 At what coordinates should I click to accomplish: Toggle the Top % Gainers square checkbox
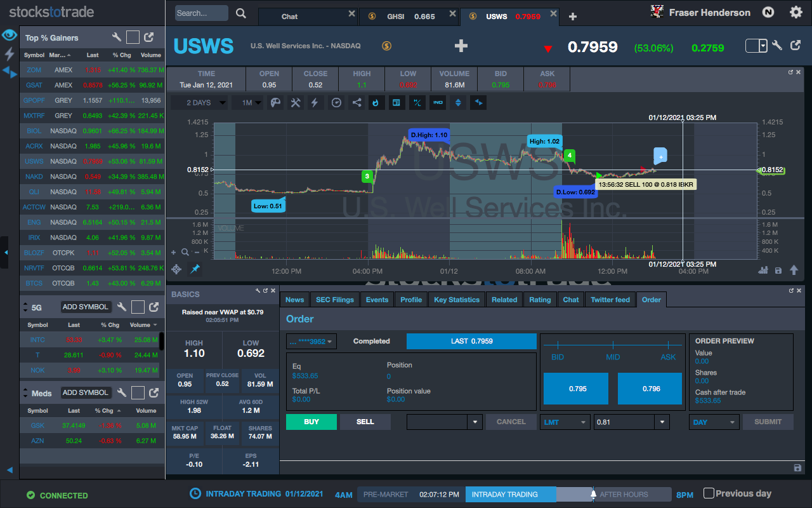click(x=133, y=37)
